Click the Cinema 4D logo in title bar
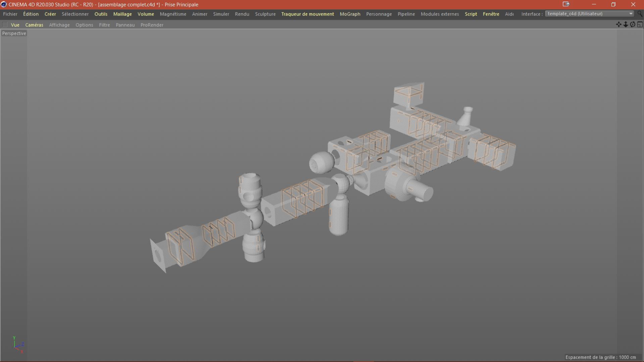Image resolution: width=644 pixels, height=362 pixels. click(x=4, y=4)
